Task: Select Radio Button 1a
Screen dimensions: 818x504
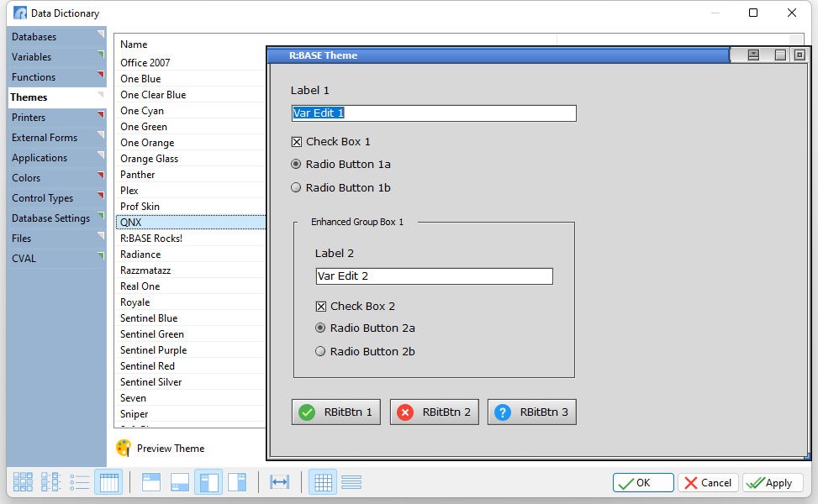Action: click(x=296, y=164)
